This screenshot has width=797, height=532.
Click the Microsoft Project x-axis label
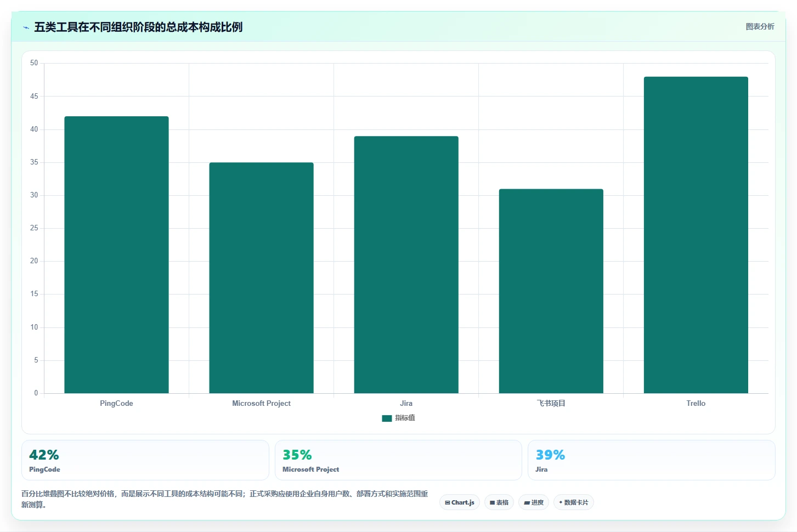coord(261,403)
